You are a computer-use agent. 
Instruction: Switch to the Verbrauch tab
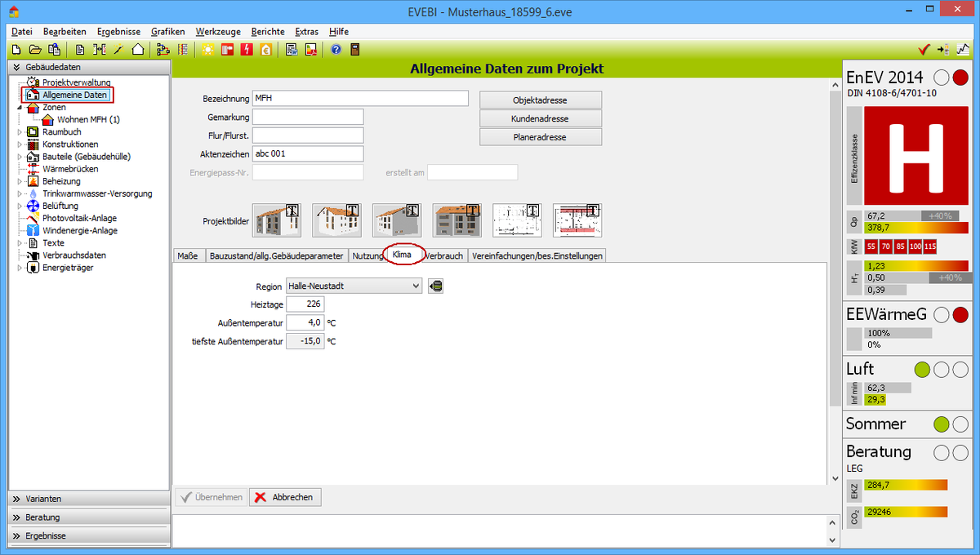(444, 255)
